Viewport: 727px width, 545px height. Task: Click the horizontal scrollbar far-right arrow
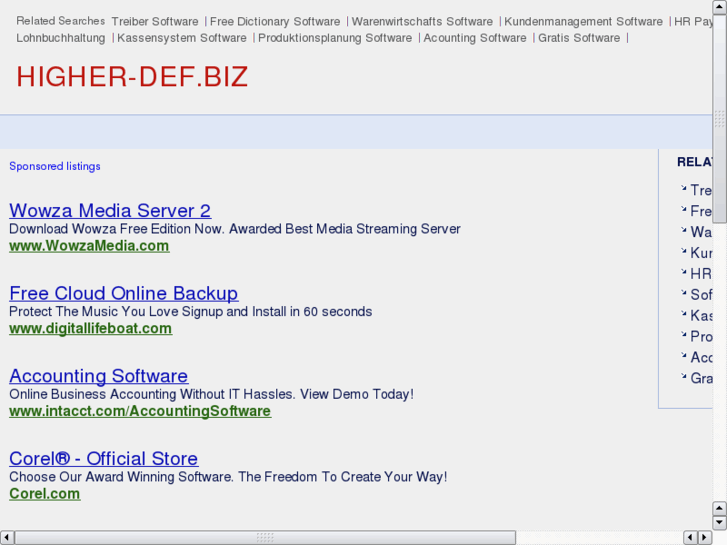(x=705, y=537)
